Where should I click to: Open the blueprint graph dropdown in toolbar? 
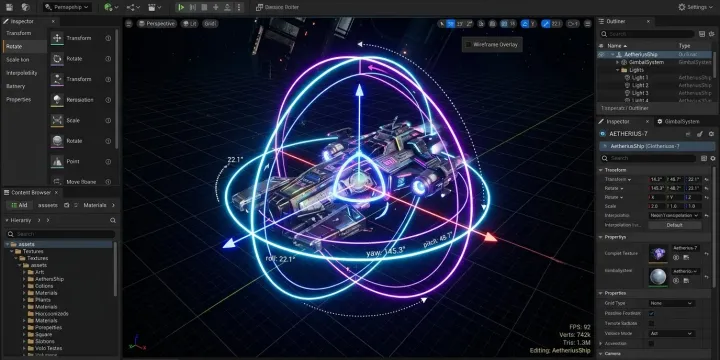click(x=134, y=7)
